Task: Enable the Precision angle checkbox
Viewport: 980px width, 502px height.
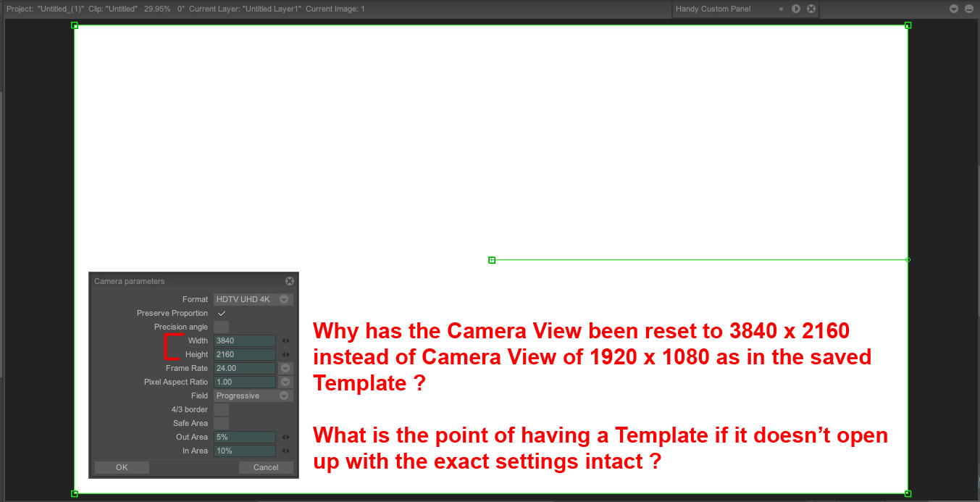Action: point(222,327)
